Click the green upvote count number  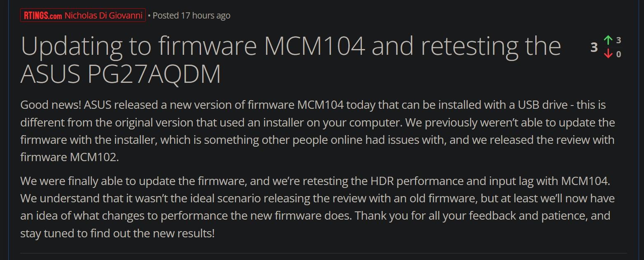click(618, 40)
